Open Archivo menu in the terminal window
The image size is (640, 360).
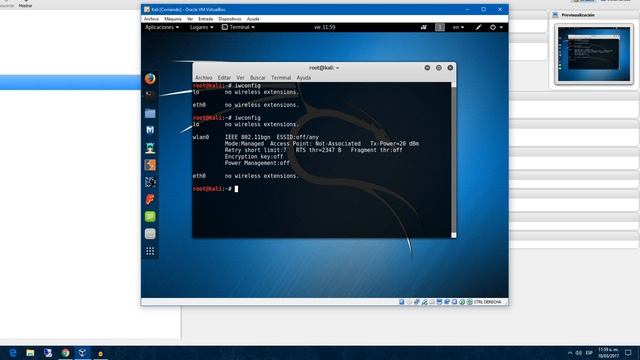point(203,78)
